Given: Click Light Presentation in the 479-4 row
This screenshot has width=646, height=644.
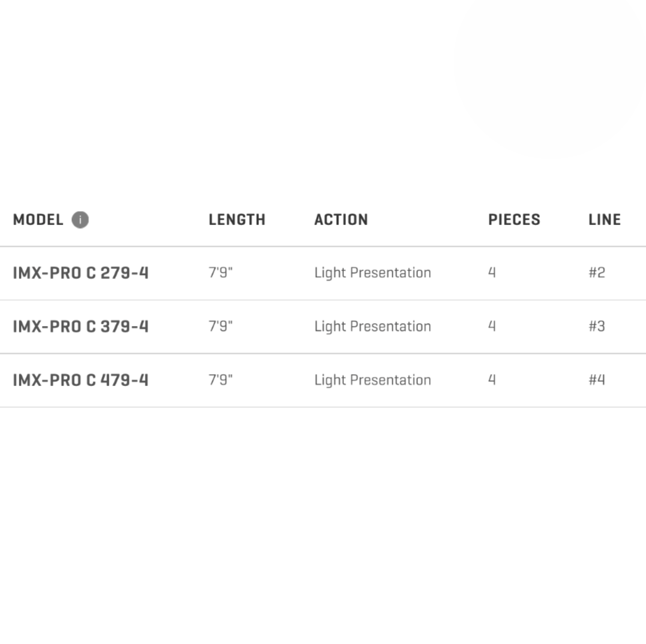Looking at the screenshot, I should click(x=373, y=380).
